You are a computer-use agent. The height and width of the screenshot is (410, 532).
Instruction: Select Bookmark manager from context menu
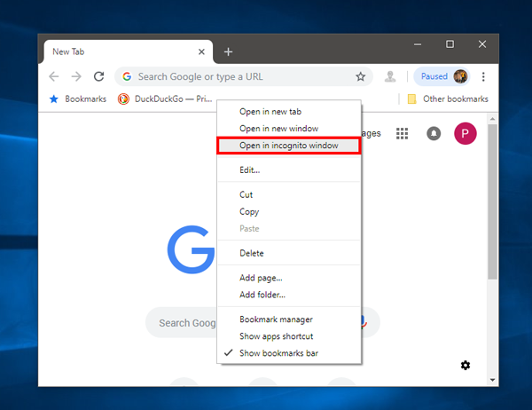276,319
